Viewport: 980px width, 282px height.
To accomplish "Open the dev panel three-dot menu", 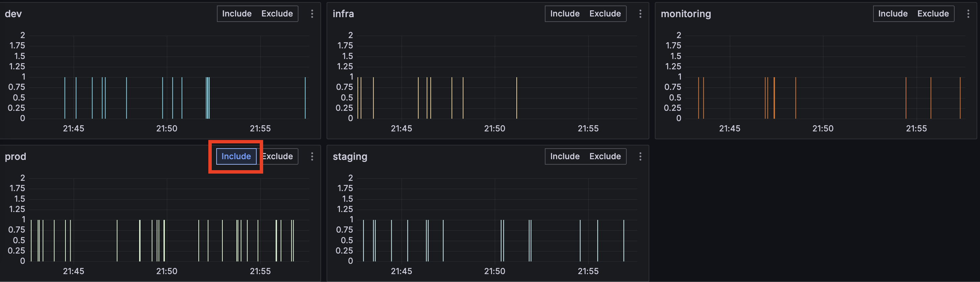I will point(312,14).
